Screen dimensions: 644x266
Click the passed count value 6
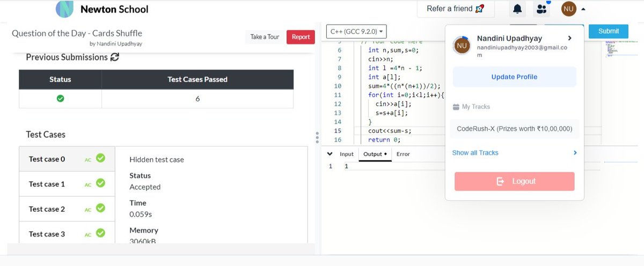point(197,99)
